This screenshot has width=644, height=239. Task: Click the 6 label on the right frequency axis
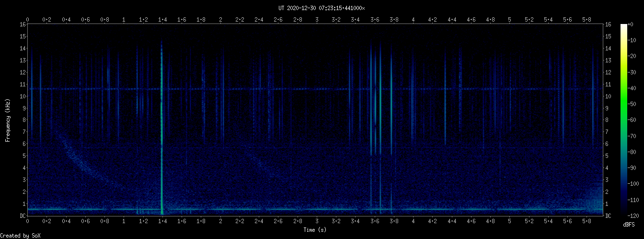point(607,144)
